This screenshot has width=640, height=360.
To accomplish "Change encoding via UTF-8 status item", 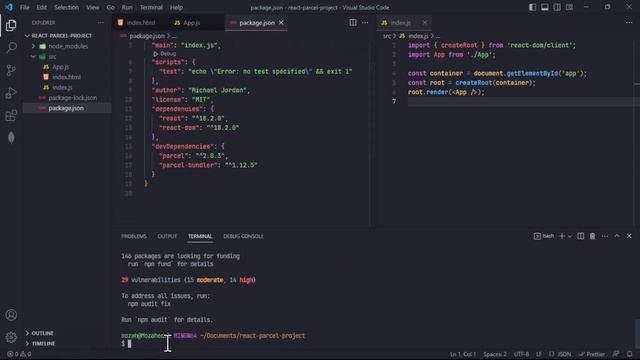I will (521, 354).
